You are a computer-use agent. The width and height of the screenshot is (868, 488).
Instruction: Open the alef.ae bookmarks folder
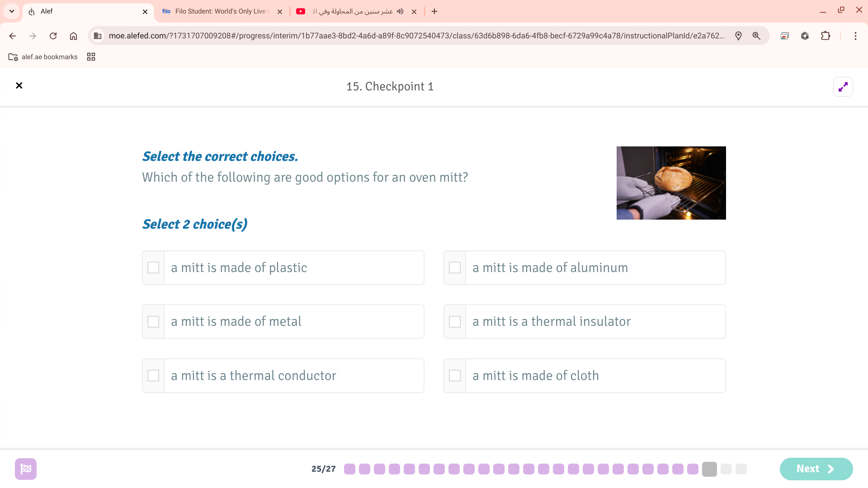(43, 57)
